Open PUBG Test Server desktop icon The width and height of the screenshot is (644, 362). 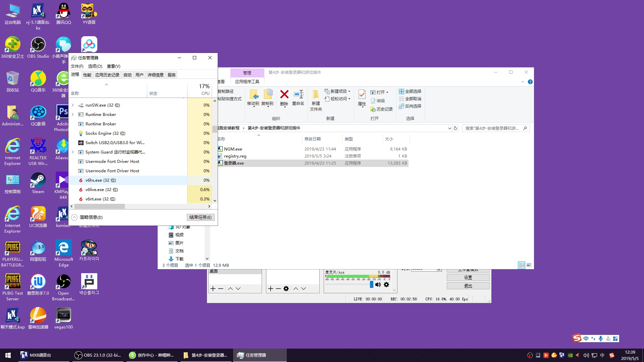point(13,287)
